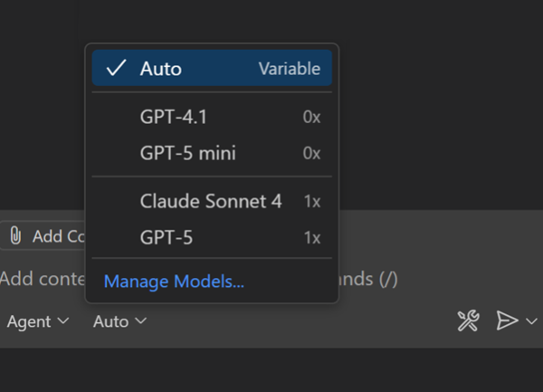Viewport: 543px width, 392px height.
Task: Send the chat message with arrow icon
Action: click(507, 320)
